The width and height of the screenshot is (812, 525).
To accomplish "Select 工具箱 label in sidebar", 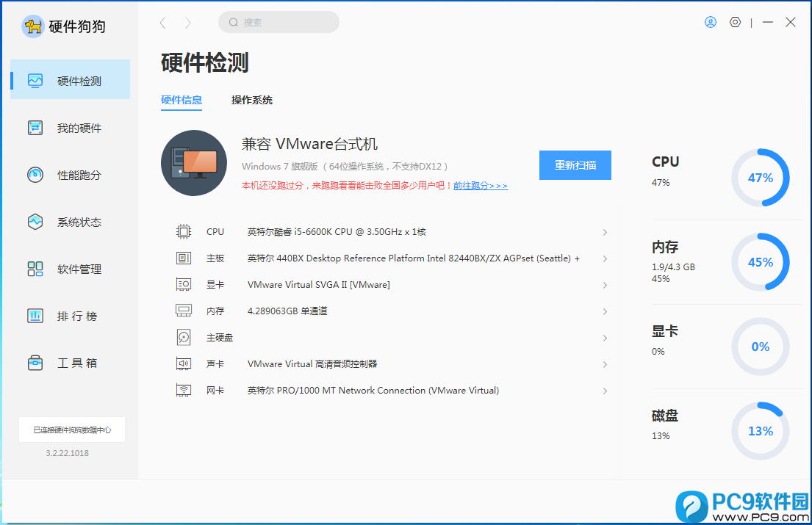I will [x=77, y=363].
